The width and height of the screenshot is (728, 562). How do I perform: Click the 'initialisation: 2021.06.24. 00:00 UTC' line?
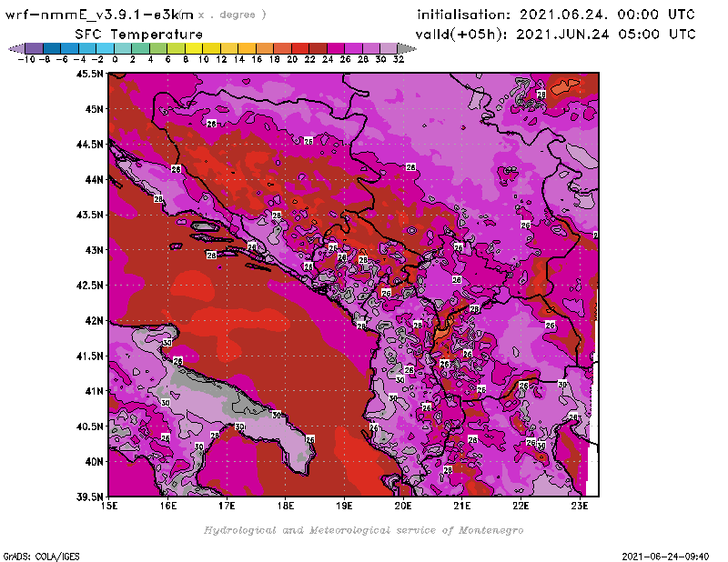coord(556,15)
